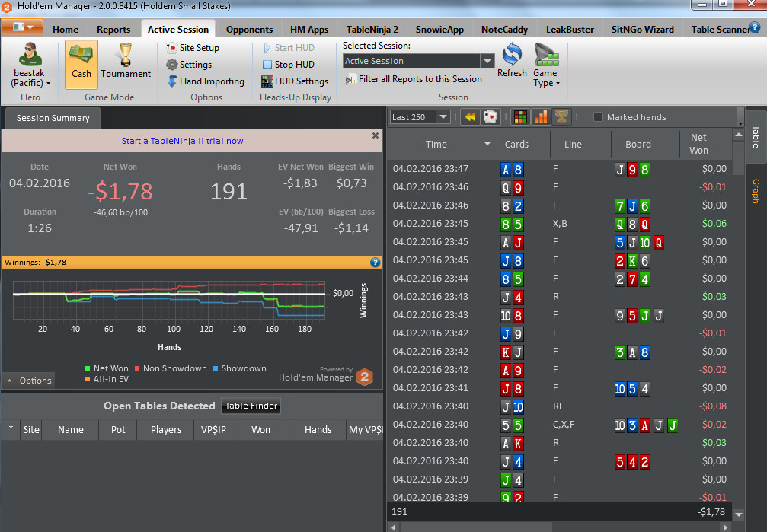This screenshot has height=532, width=767.
Task: Expand the graph Options panel
Action: click(x=30, y=381)
